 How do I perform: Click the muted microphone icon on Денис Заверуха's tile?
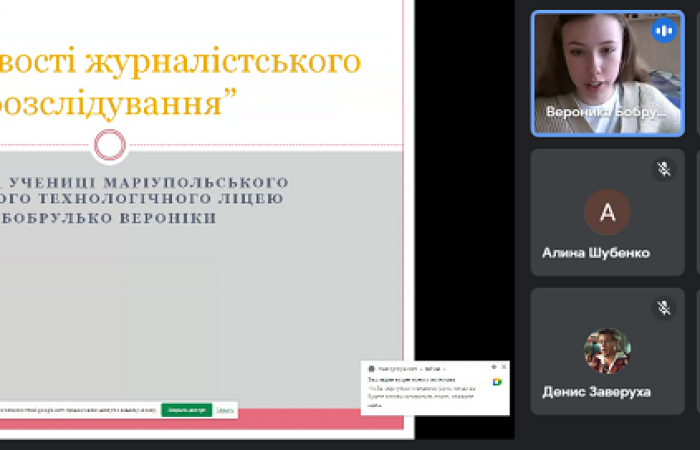[x=664, y=308]
